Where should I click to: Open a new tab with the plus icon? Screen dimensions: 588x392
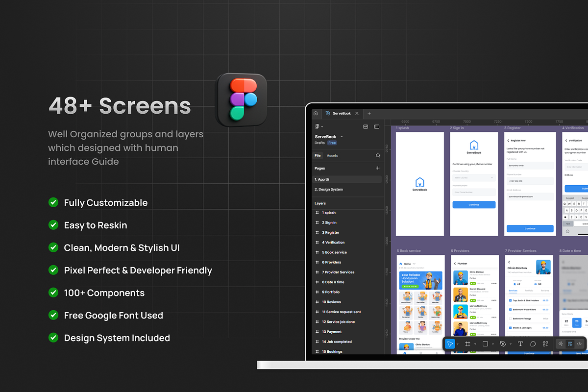coord(369,113)
